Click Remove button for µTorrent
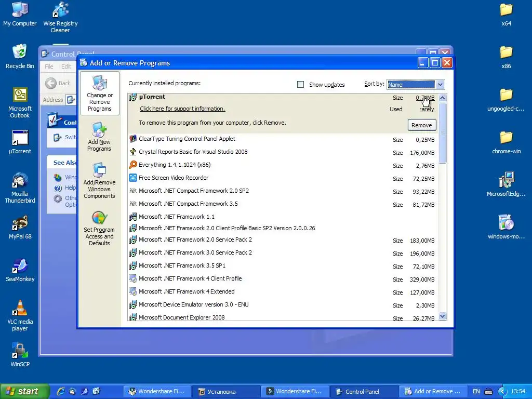Image resolution: width=532 pixels, height=399 pixels. tap(422, 125)
